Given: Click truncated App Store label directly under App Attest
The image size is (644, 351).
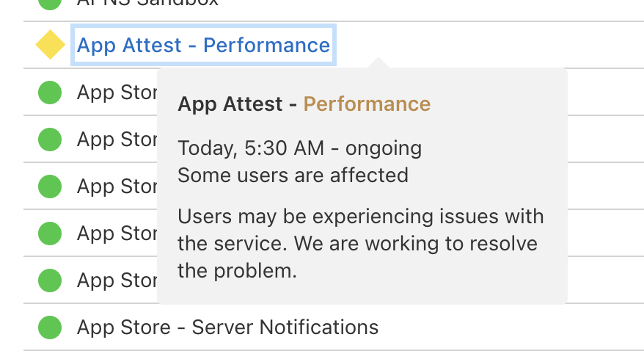Looking at the screenshot, I should 117,93.
